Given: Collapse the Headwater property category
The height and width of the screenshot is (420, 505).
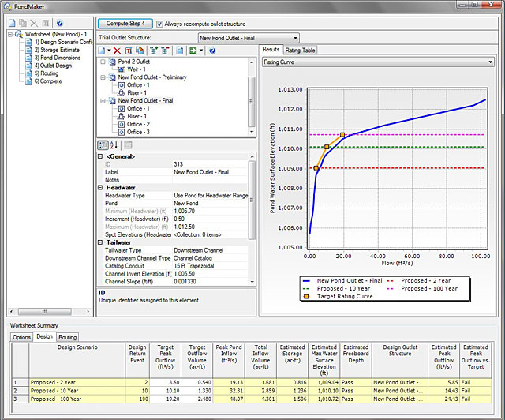Looking at the screenshot, I should (x=100, y=188).
